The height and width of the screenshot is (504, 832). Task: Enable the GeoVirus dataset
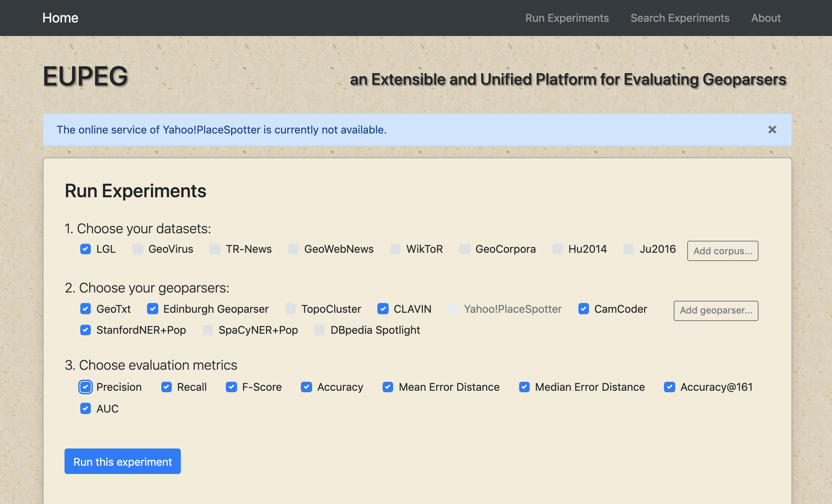pyautogui.click(x=138, y=249)
